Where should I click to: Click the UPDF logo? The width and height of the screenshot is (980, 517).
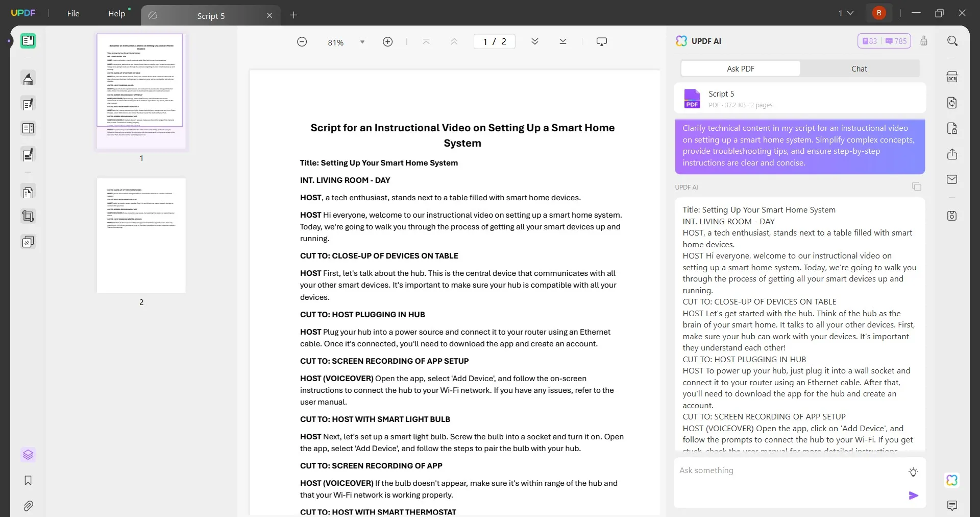click(23, 13)
